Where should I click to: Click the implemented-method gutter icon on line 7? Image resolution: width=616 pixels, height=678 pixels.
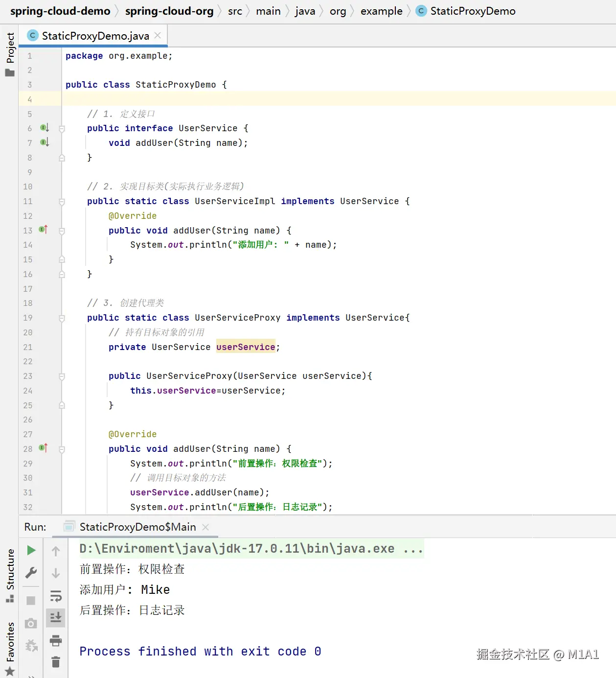(45, 142)
